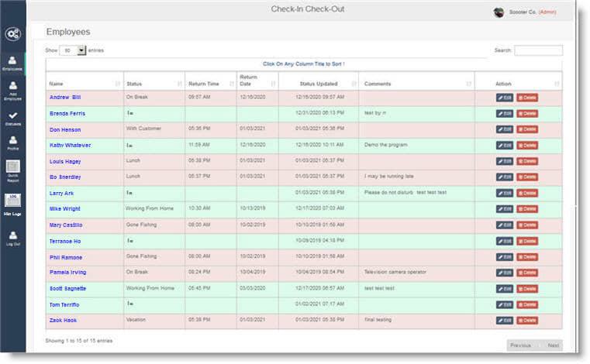Edit the Andrew Bill row
Screen dimensions: 590x364
(x=505, y=98)
